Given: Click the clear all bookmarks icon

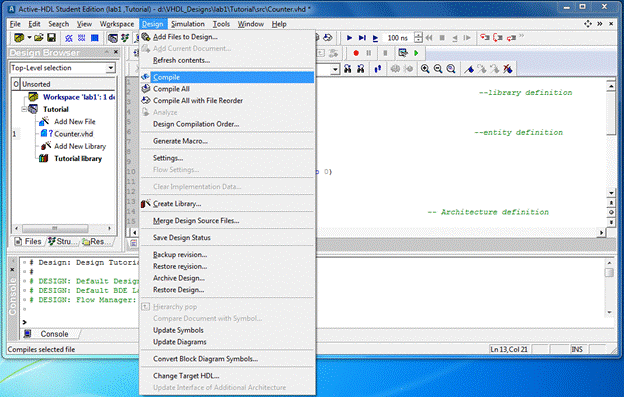Looking at the screenshot, I should [x=508, y=69].
